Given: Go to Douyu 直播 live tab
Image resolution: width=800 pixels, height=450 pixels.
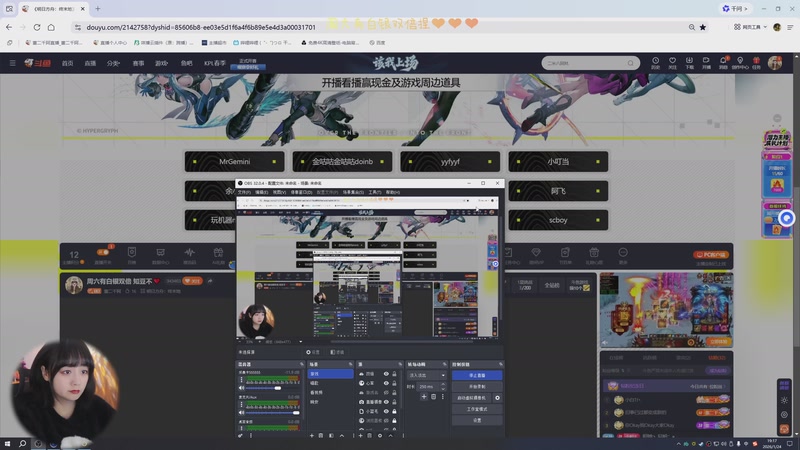Looking at the screenshot, I should pos(90,63).
